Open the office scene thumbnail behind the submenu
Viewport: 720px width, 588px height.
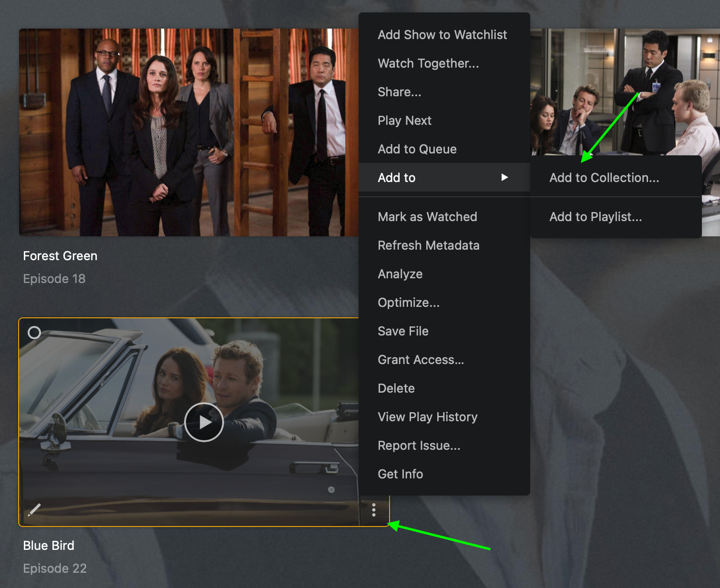[x=625, y=92]
